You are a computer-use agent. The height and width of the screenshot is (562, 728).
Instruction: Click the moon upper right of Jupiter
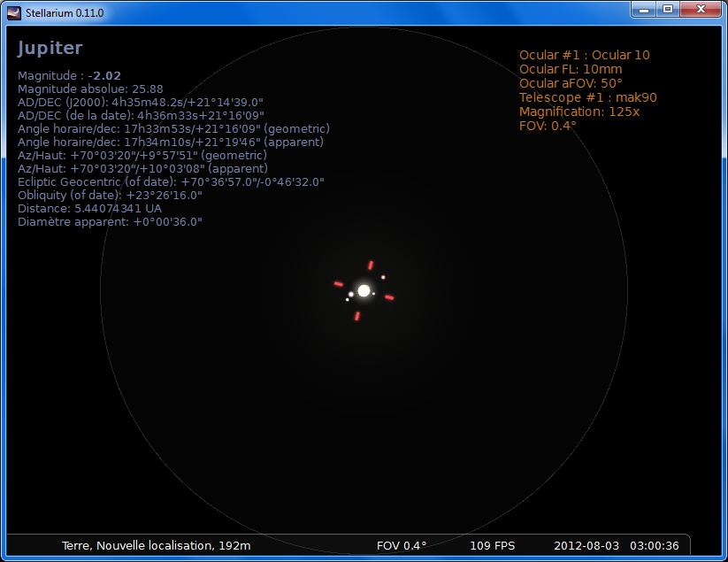(383, 277)
